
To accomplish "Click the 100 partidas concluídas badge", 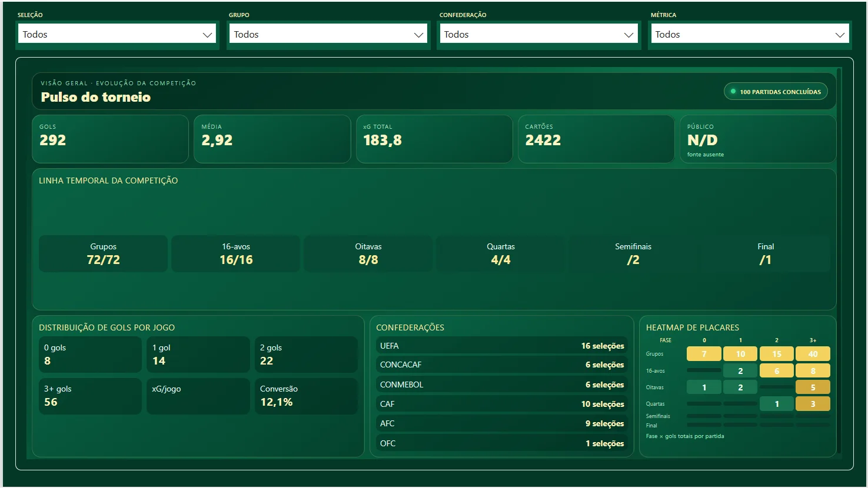I will pos(776,92).
